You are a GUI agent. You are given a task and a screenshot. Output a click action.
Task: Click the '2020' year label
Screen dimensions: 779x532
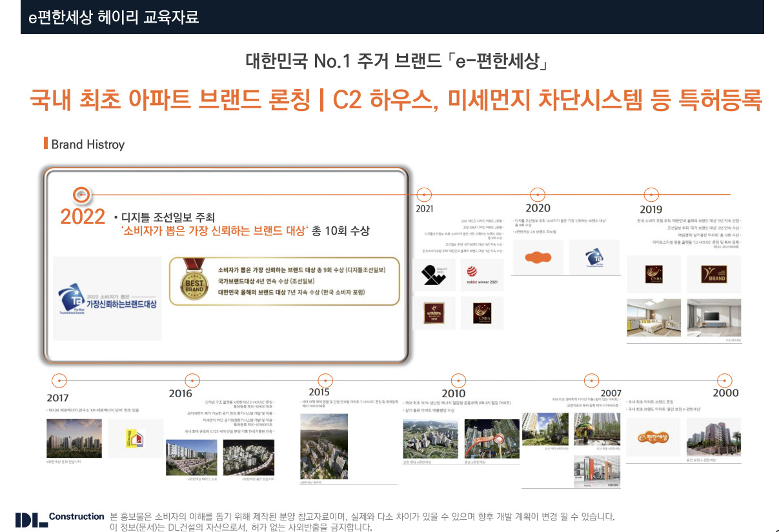[538, 208]
